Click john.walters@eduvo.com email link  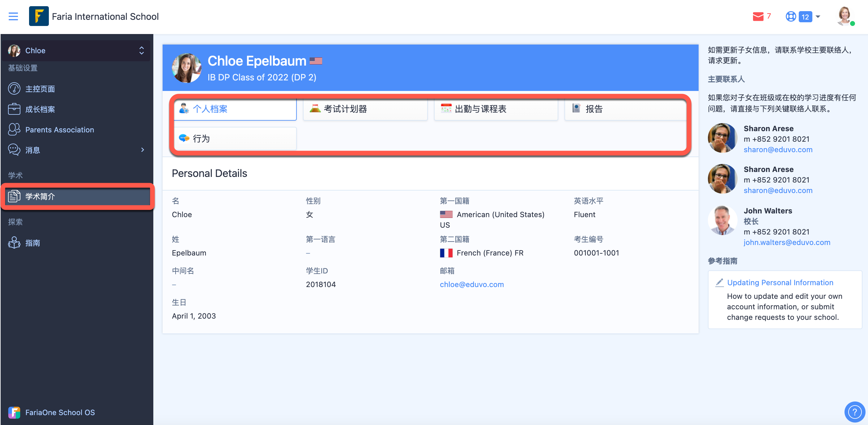pyautogui.click(x=787, y=242)
